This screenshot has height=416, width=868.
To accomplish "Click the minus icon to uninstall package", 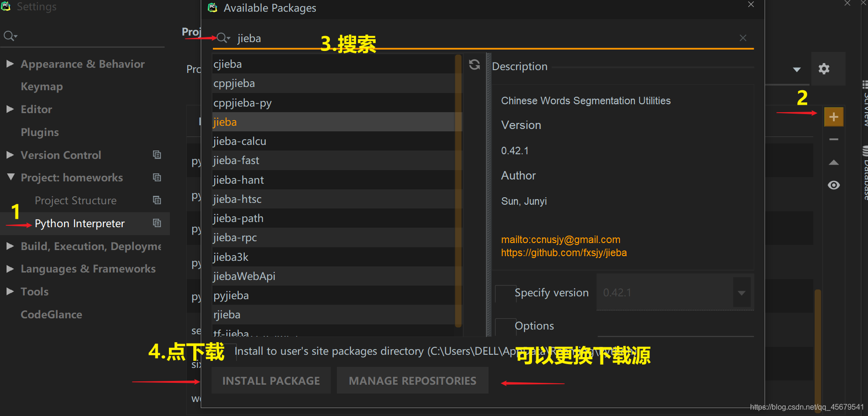I will coord(834,139).
